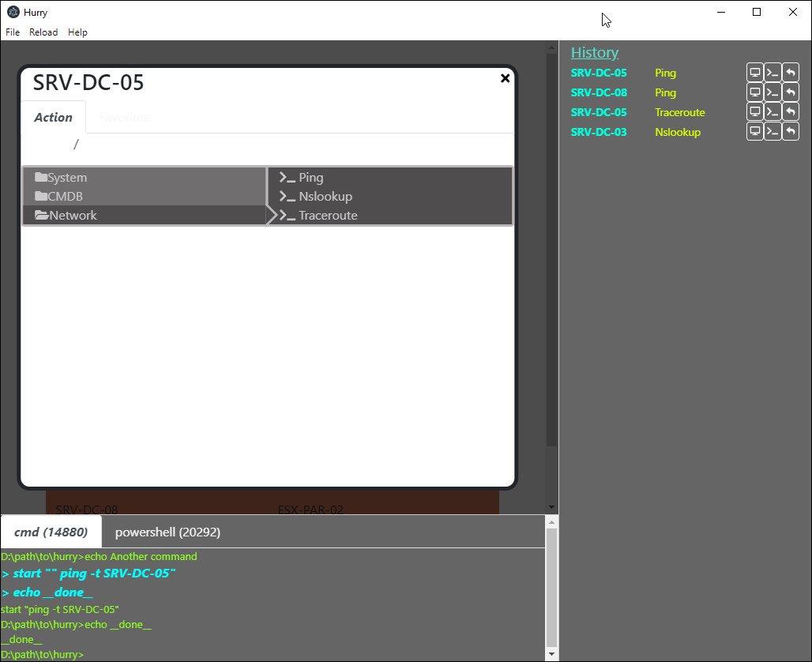Click the rerun arrow for SRV-DC-05 Traceroute

point(790,111)
